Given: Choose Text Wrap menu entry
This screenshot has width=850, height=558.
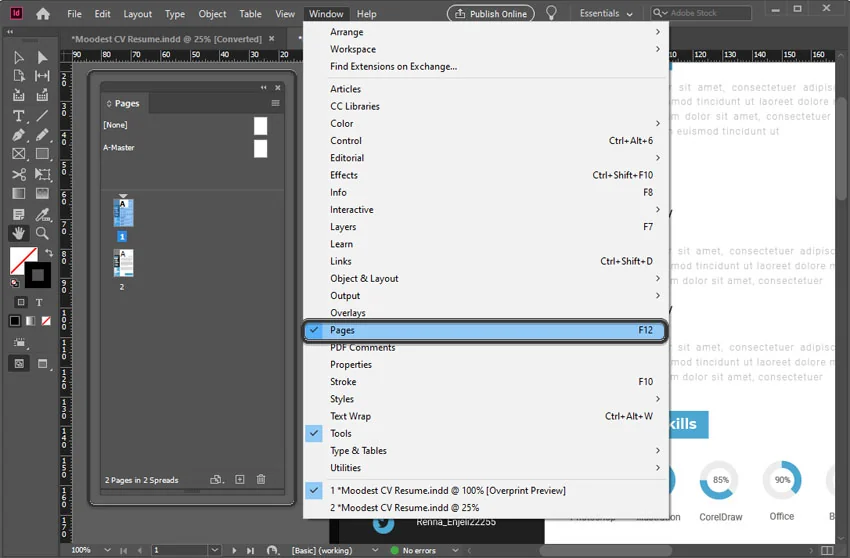Looking at the screenshot, I should click(x=485, y=416).
